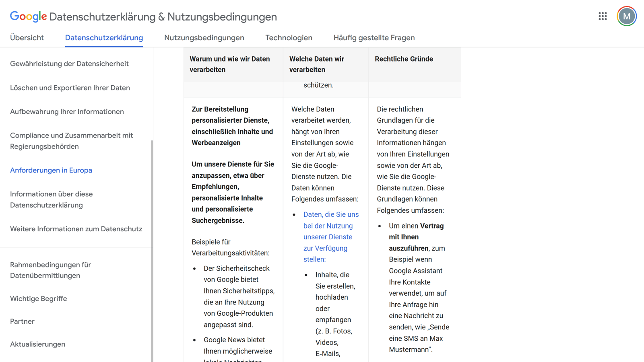The image size is (644, 362).
Task: Open the Partner page
Action: (22, 321)
